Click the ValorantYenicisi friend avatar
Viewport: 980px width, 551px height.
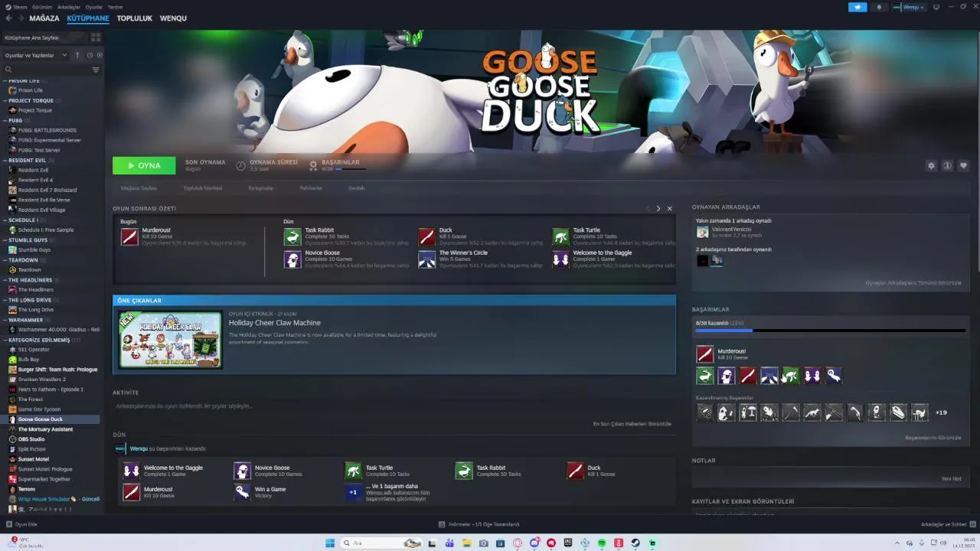pyautogui.click(x=702, y=232)
